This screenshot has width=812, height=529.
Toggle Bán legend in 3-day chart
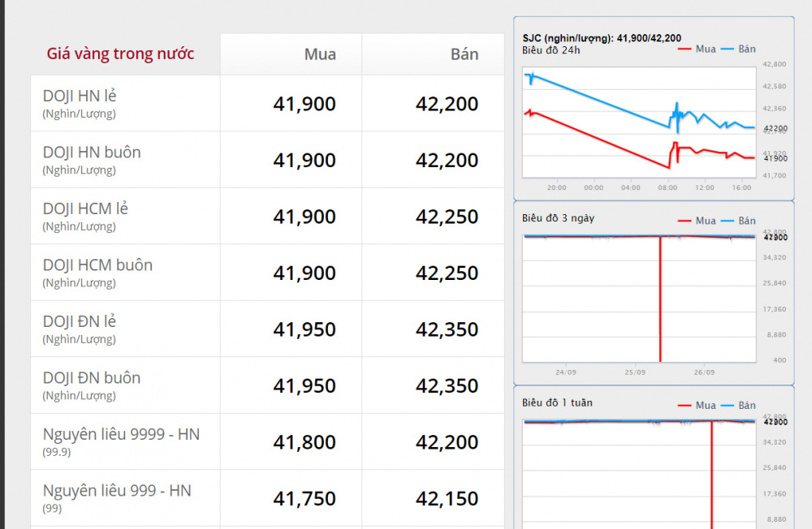[738, 221]
